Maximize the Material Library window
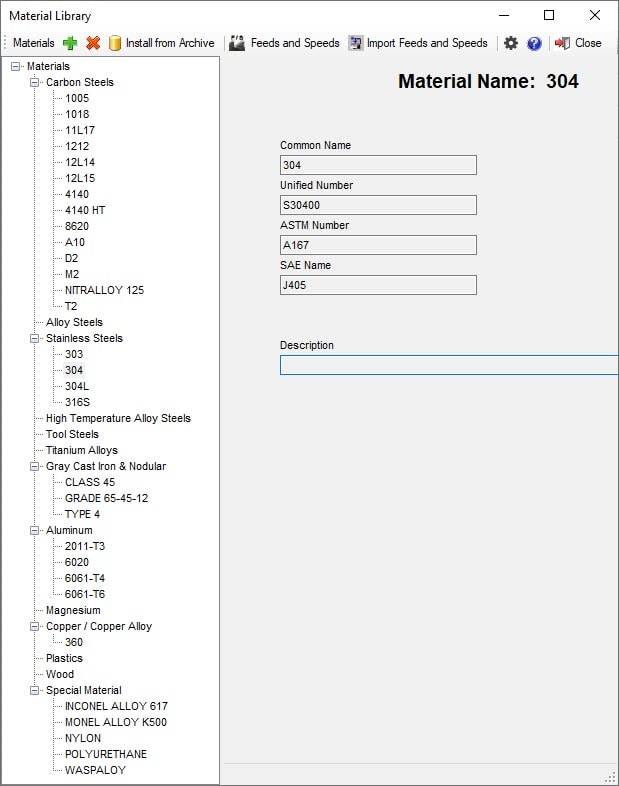 pos(549,15)
